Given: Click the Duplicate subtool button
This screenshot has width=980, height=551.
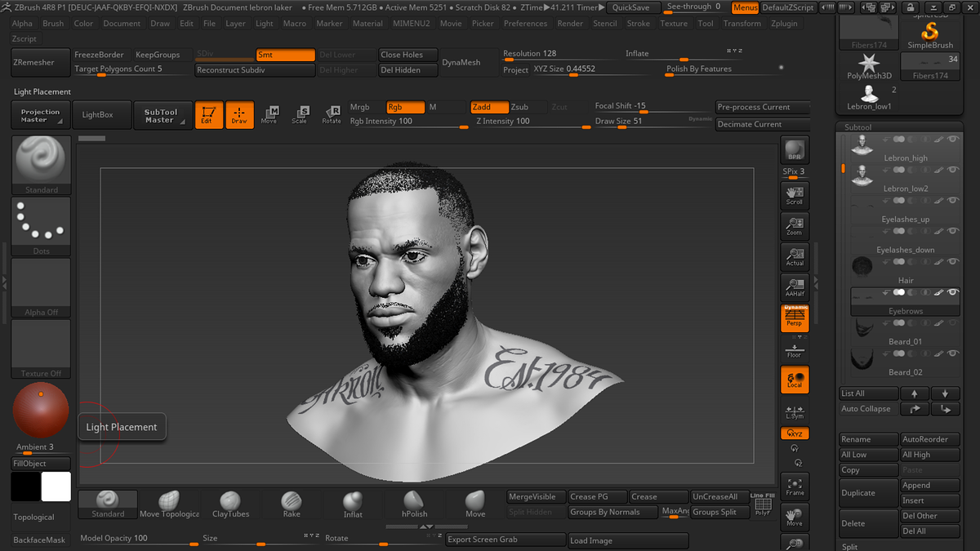Looking at the screenshot, I should [x=869, y=493].
